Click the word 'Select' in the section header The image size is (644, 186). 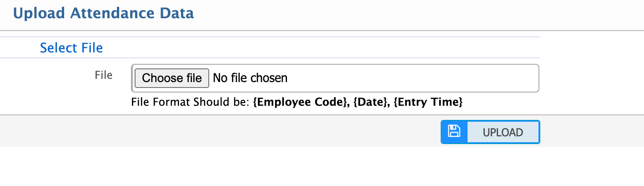[59, 47]
